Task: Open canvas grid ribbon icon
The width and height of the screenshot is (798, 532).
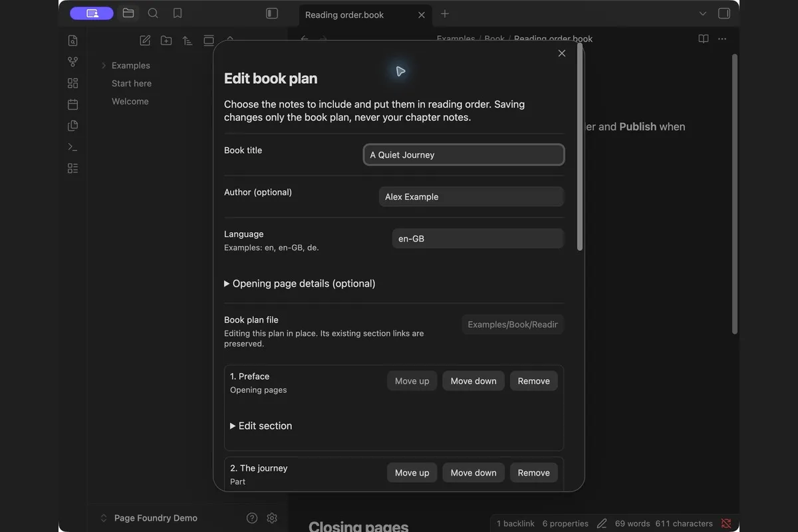Action: [73, 83]
